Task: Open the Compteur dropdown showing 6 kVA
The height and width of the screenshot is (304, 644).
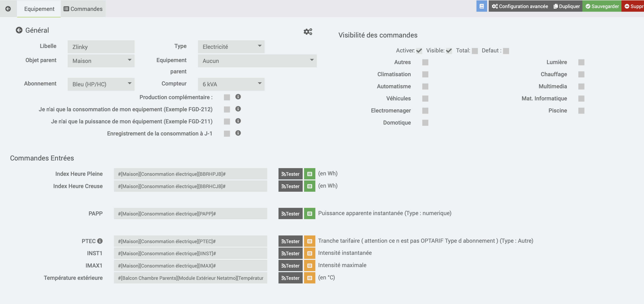Action: [231, 84]
